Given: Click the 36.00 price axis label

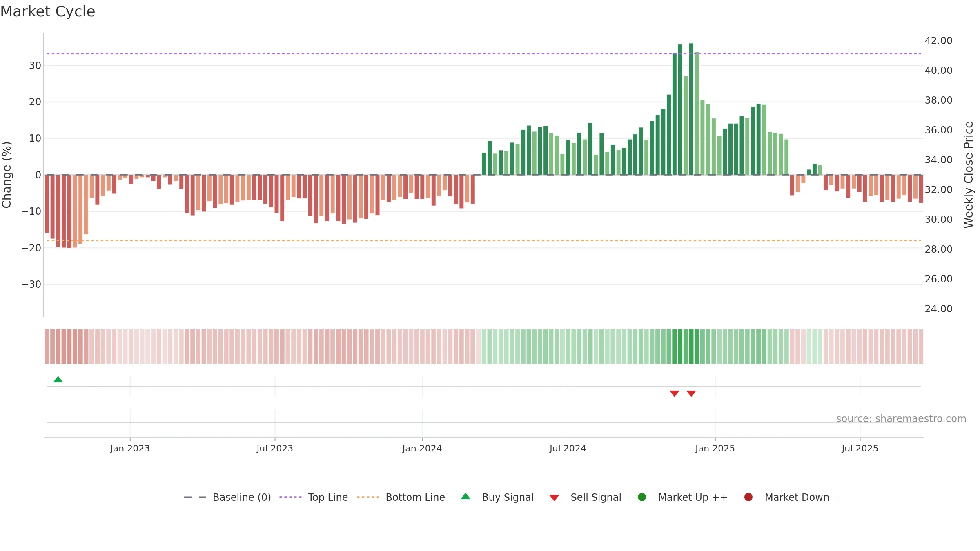Looking at the screenshot, I should pyautogui.click(x=938, y=130).
